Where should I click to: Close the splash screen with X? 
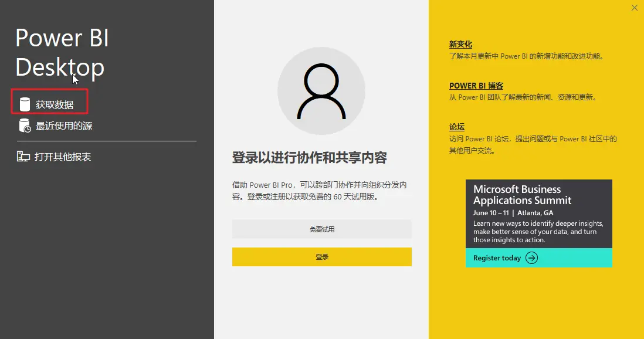point(634,8)
